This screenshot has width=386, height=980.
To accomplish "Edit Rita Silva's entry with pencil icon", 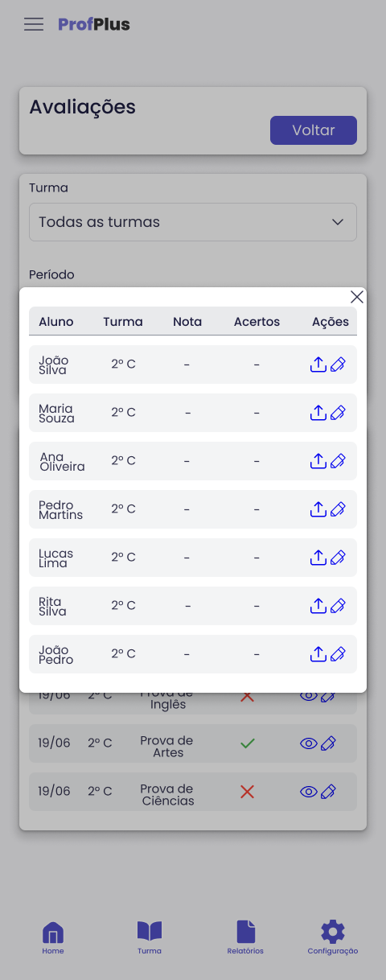I will tap(338, 606).
